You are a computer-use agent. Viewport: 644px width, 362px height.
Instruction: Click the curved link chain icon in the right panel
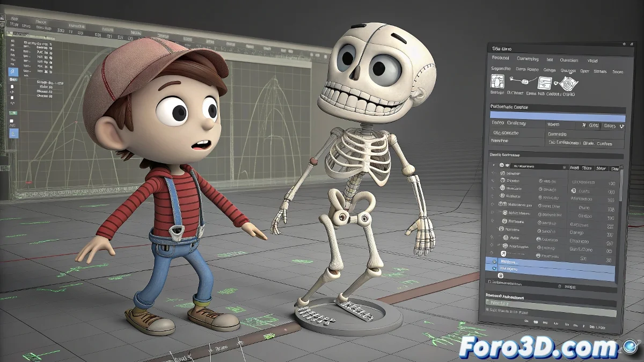[x=523, y=80]
